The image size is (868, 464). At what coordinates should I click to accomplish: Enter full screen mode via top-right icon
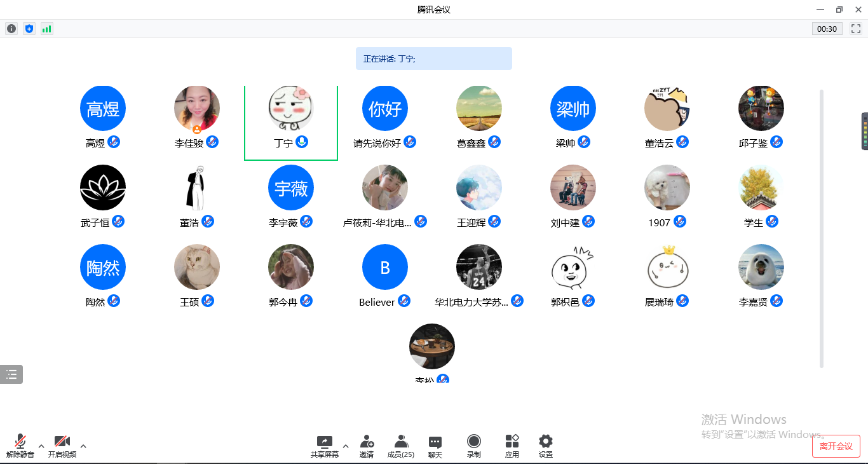coord(856,29)
